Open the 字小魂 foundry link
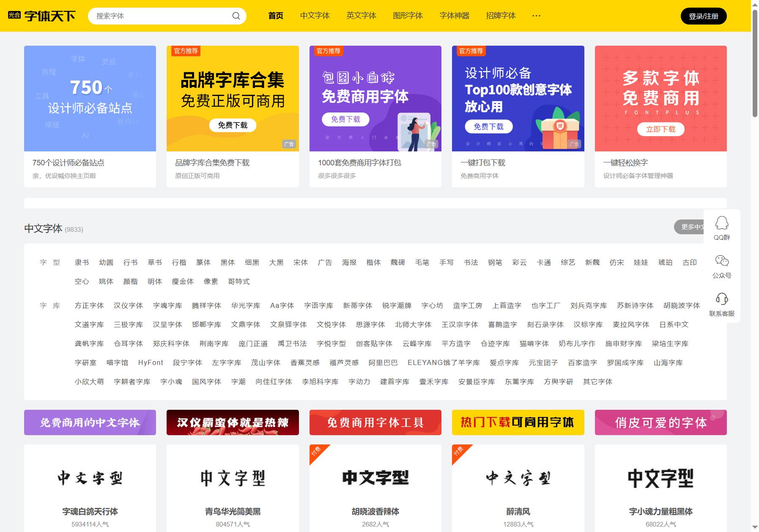The image size is (759, 532). (171, 382)
